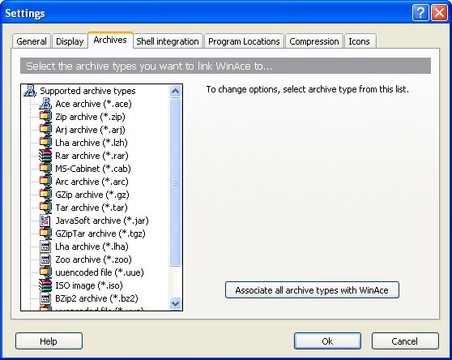Viewport: 452px width, 360px height.
Task: Select "Arj archive (*.arj)" entry
Action: 90,130
